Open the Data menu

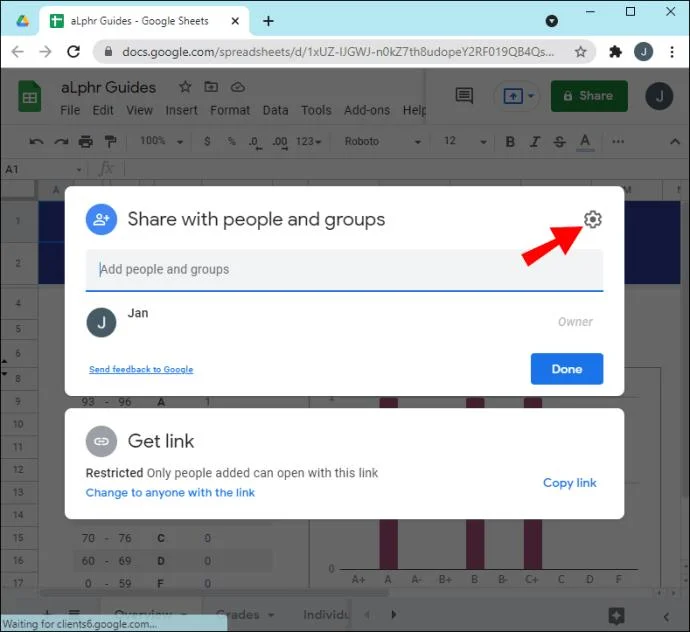(x=275, y=110)
